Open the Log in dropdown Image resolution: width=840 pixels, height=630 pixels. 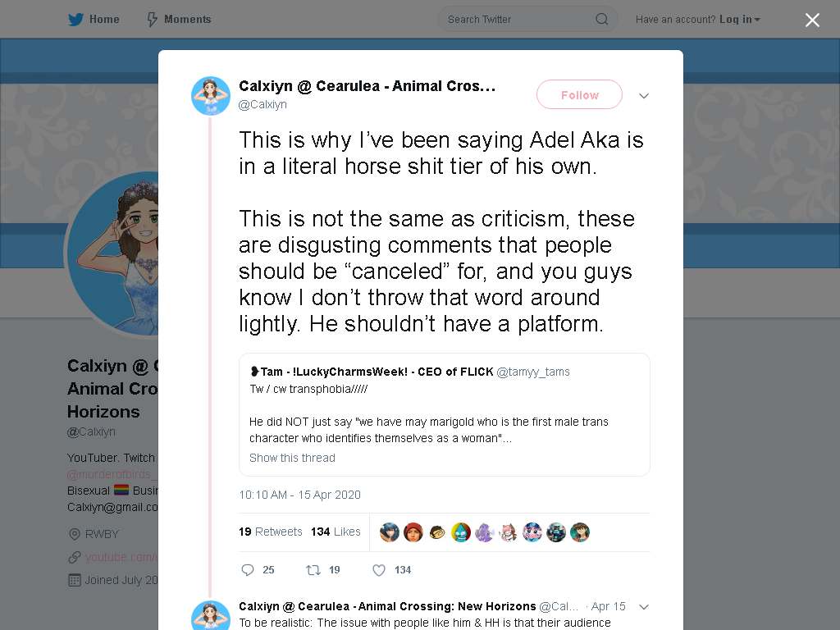click(739, 20)
